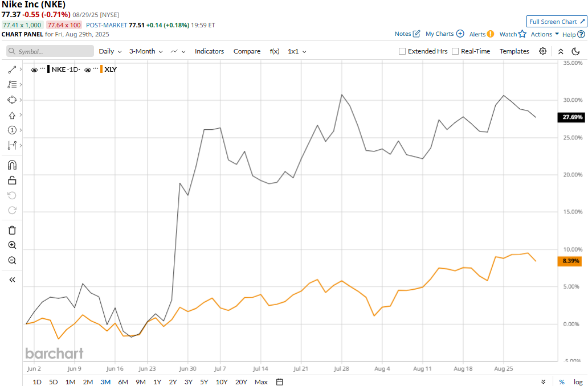Open the f(x) expressions tool
The image size is (588, 386).
[x=275, y=51]
